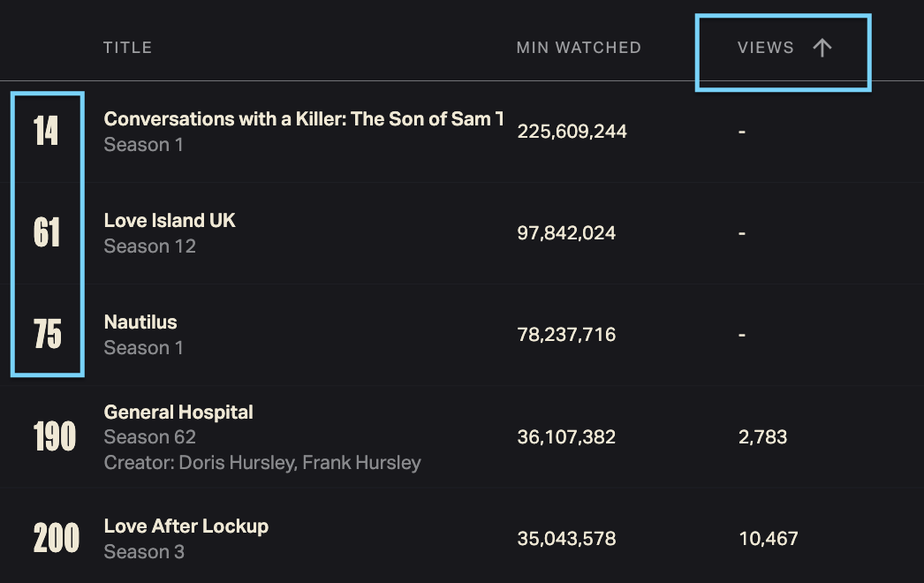Sort by the Min Watched column header
The height and width of the screenshot is (583, 924).
point(579,48)
